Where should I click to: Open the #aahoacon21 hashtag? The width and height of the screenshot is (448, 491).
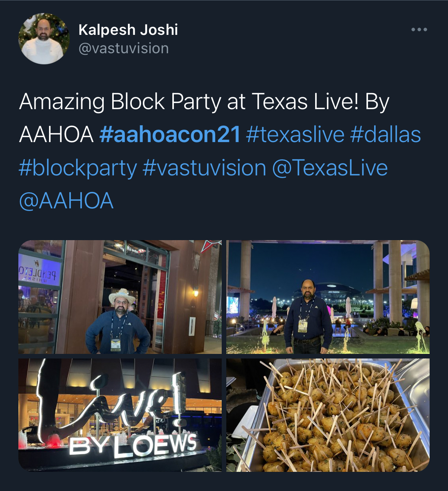click(x=170, y=135)
